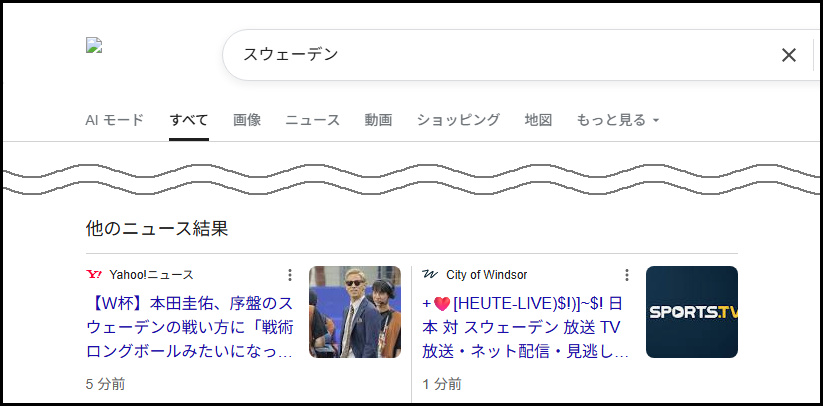Switch to the ショッピング tab

coord(458,120)
